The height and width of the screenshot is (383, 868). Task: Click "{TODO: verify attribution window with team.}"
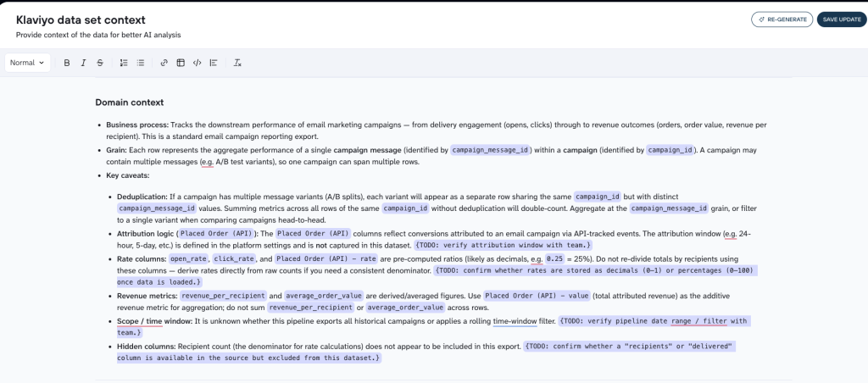[505, 245]
